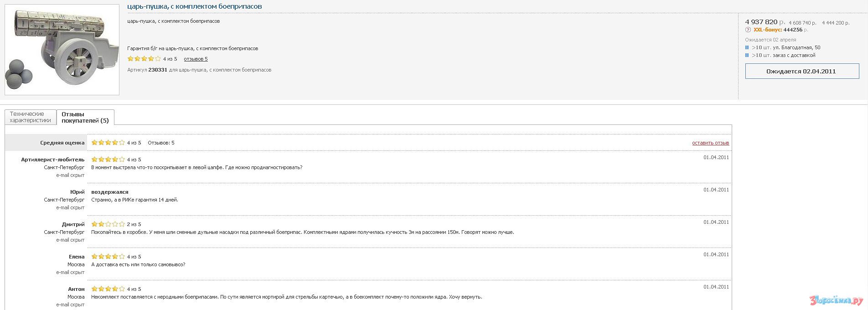This screenshot has width=868, height=310.
Task: Click article number 230331
Action: click(158, 70)
